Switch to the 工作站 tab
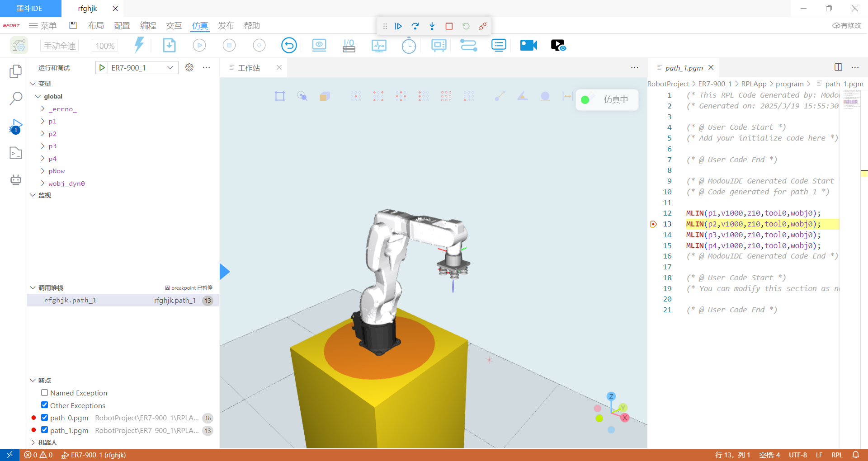The height and width of the screenshot is (461, 868). coord(249,68)
